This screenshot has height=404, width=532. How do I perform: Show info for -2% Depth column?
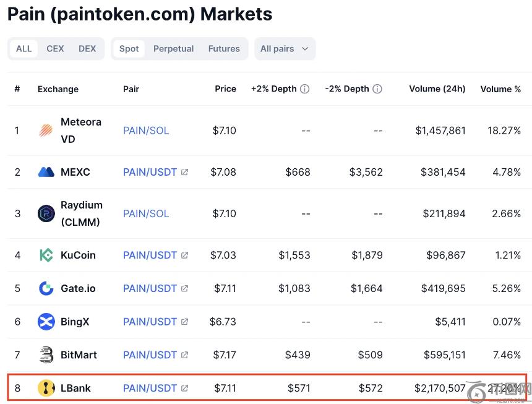point(377,89)
